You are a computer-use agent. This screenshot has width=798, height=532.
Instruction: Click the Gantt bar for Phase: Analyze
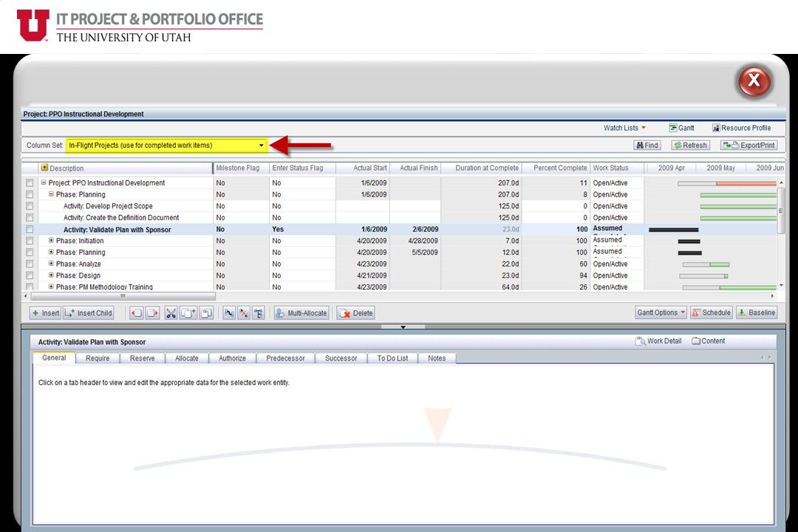tap(706, 265)
